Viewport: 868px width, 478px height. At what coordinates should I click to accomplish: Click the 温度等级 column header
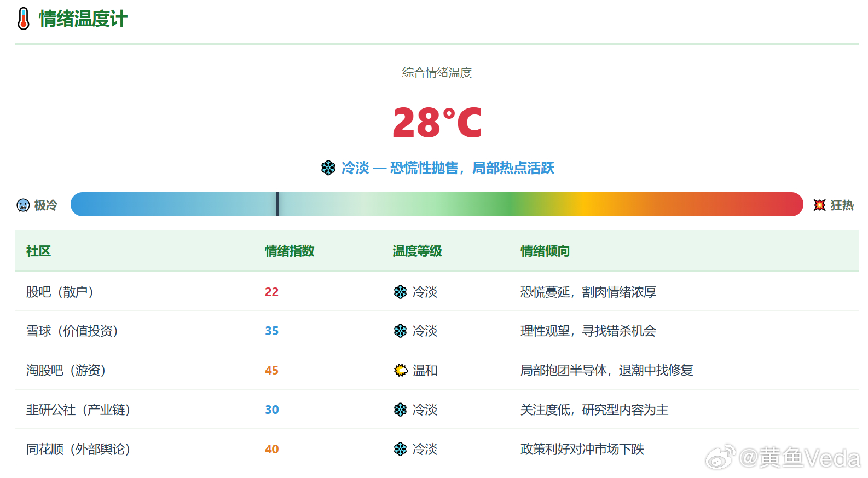coord(417,251)
